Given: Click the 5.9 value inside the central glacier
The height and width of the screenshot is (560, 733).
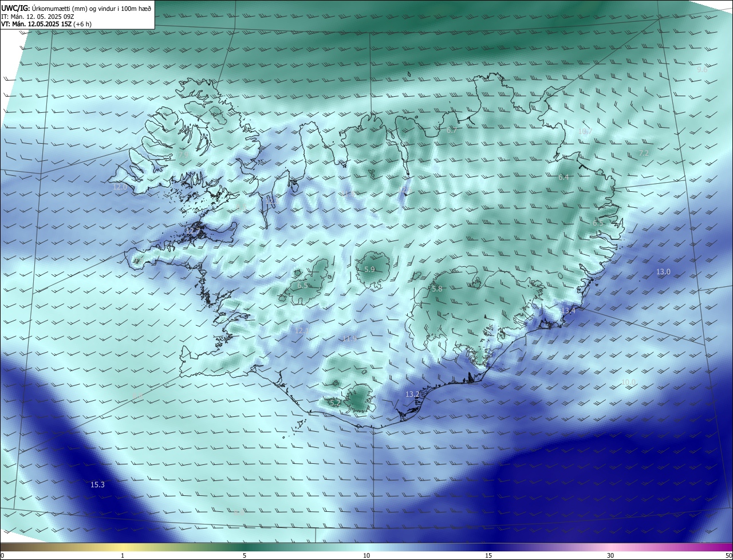Looking at the screenshot, I should click(369, 269).
